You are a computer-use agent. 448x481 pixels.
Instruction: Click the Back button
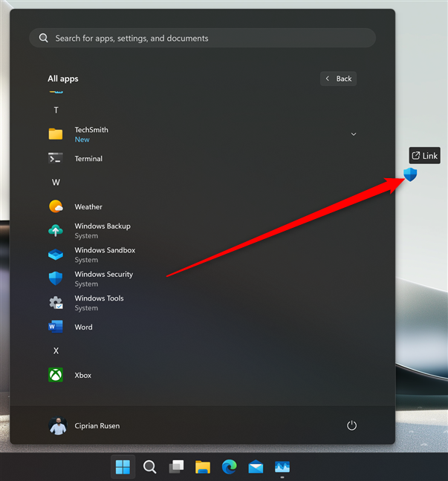[x=338, y=79]
